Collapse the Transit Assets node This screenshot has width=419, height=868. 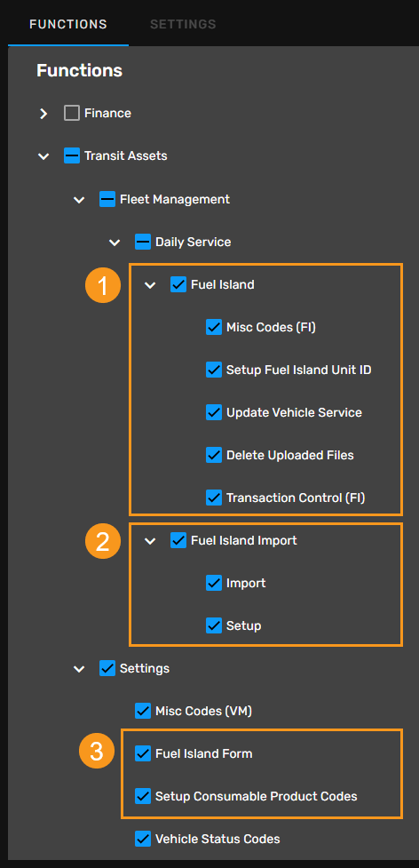point(43,156)
